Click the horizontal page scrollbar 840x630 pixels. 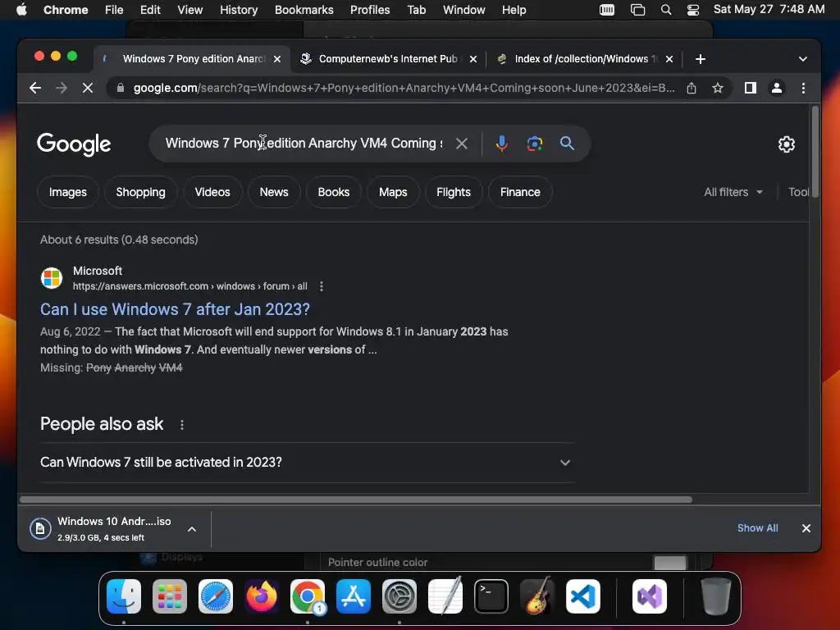pos(356,500)
